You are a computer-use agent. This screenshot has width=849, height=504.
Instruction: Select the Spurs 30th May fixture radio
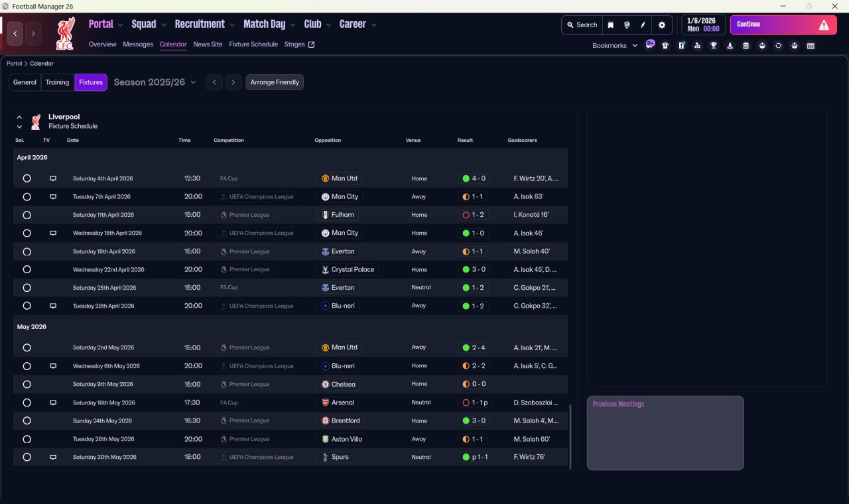click(27, 457)
